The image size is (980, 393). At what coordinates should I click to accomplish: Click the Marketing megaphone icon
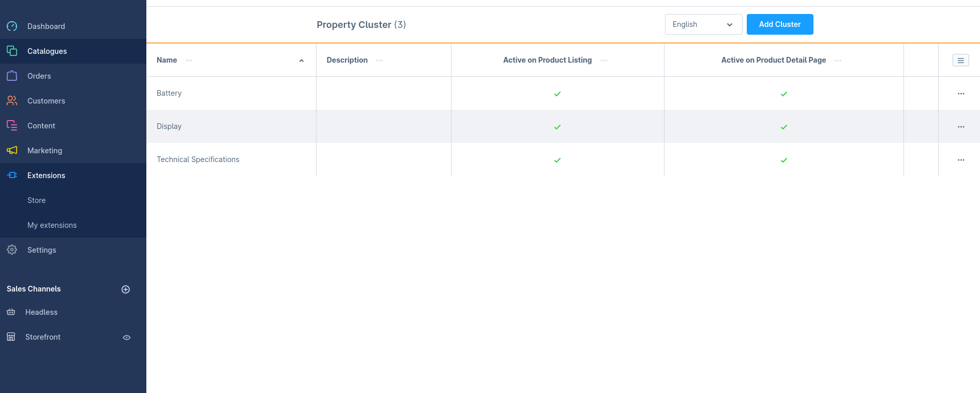point(12,151)
